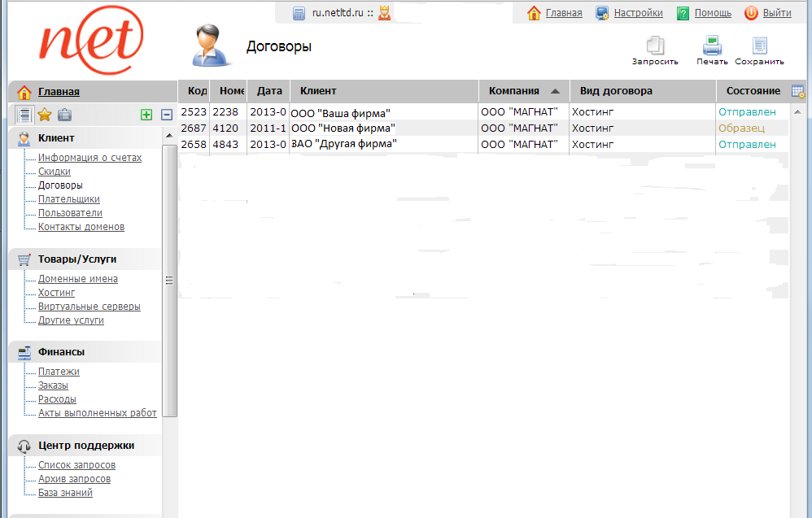The image size is (812, 518).
Task: Open table column settings grid icon
Action: tap(797, 91)
